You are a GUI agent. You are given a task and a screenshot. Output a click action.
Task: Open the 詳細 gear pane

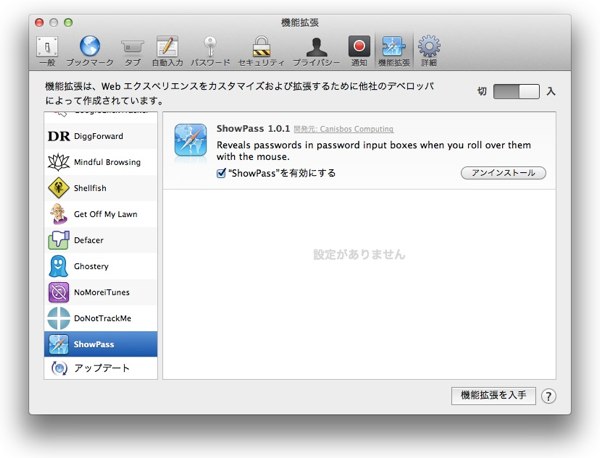(x=429, y=51)
